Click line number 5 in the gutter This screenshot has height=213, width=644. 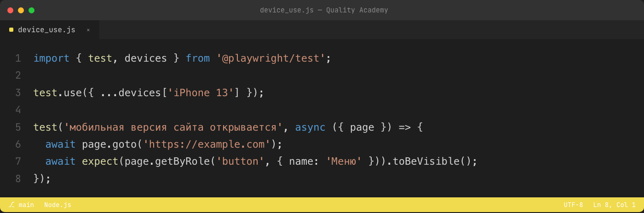[18, 127]
